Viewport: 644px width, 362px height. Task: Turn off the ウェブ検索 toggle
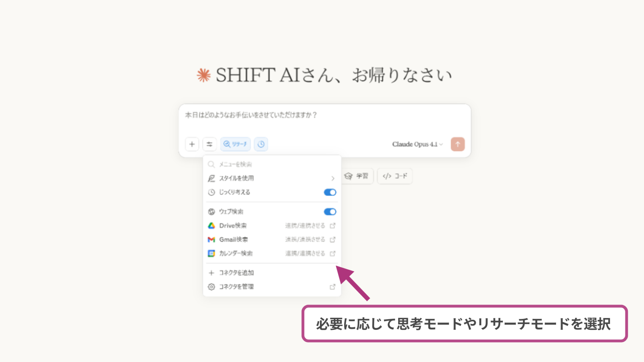tap(329, 212)
